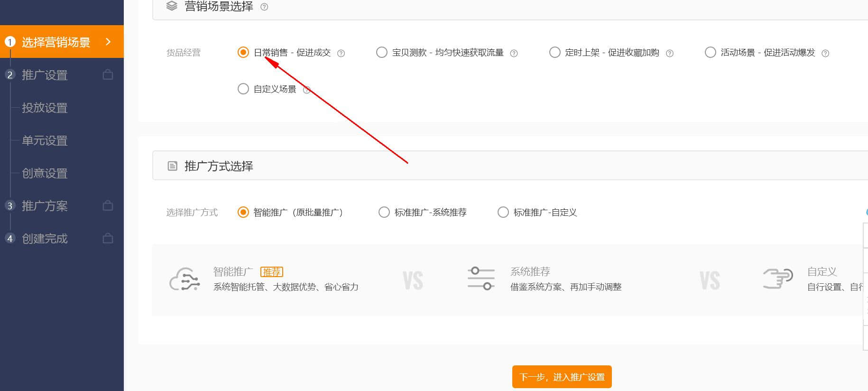Select 宝贝测款 - 均匀快速获取流量 radio button
Image resolution: width=868 pixels, height=391 pixels.
(x=382, y=52)
